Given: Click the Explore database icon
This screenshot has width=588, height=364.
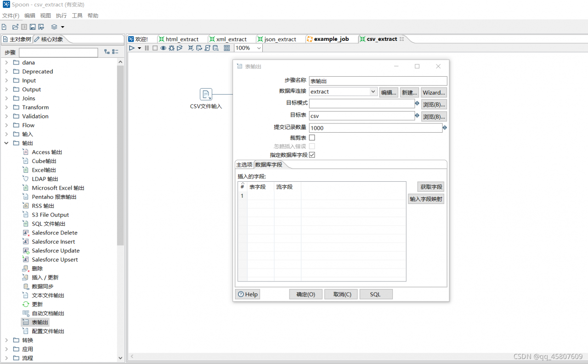Looking at the screenshot, I should click(x=215, y=48).
